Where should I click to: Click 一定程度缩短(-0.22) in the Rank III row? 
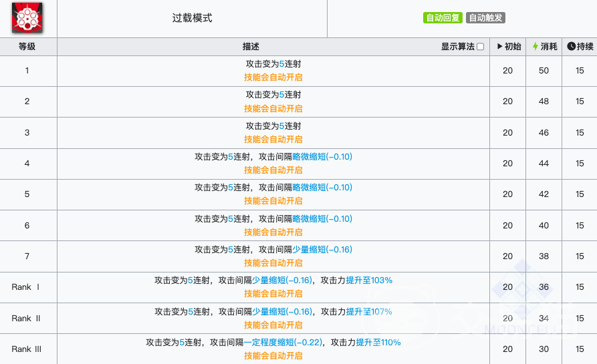[283, 343]
